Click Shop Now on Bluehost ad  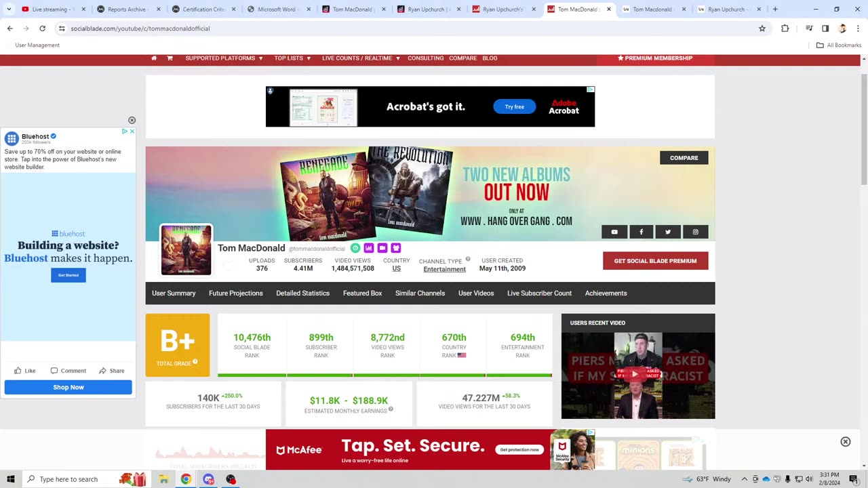point(68,387)
